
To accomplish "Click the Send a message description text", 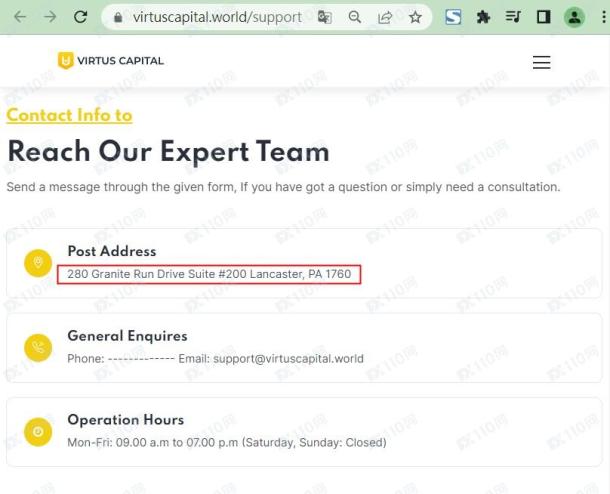I will coord(284,187).
